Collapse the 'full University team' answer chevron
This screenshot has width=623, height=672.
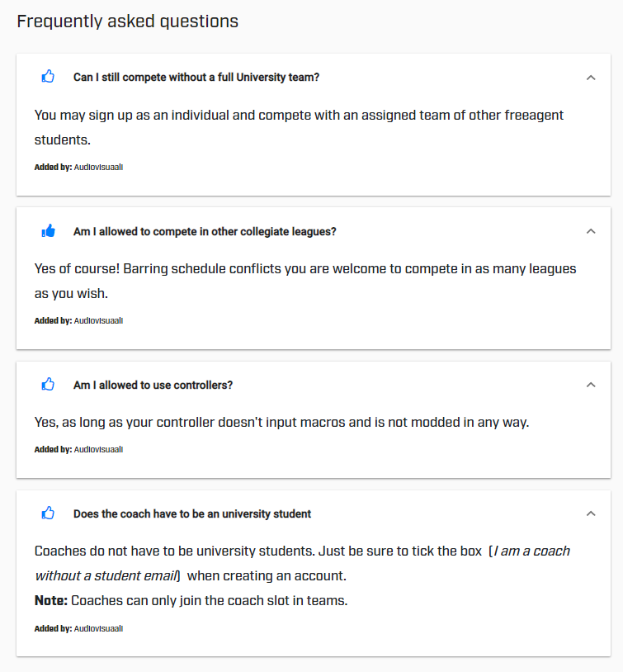coord(590,77)
